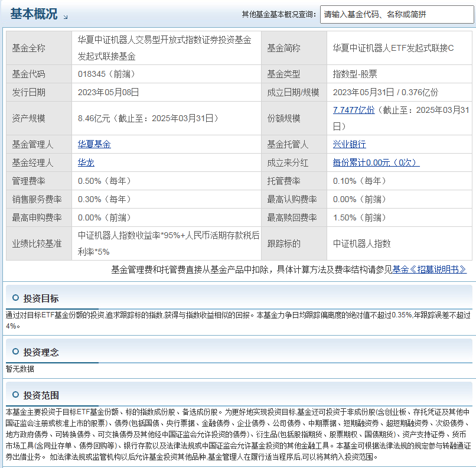The width and height of the screenshot is (476, 468).
Task: Select the 投资范围 section heading
Action: (41, 395)
